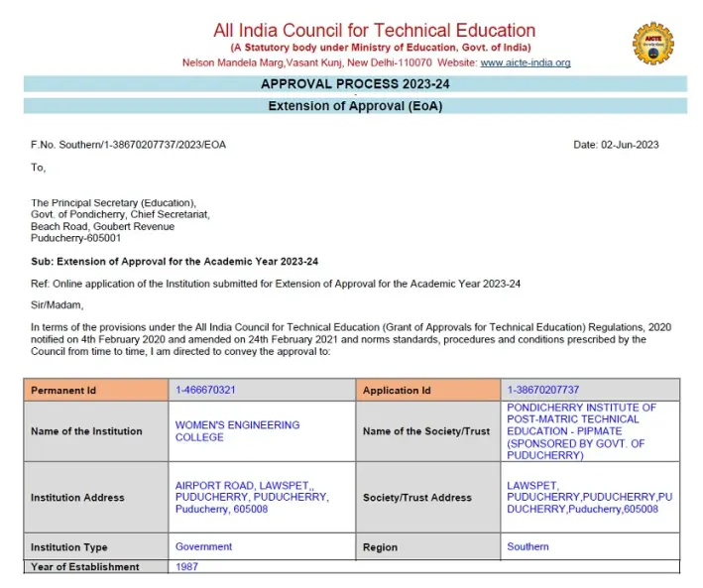This screenshot has height=588, width=703.
Task: Click the 'Puducherry-605001' address line
Action: (75, 238)
